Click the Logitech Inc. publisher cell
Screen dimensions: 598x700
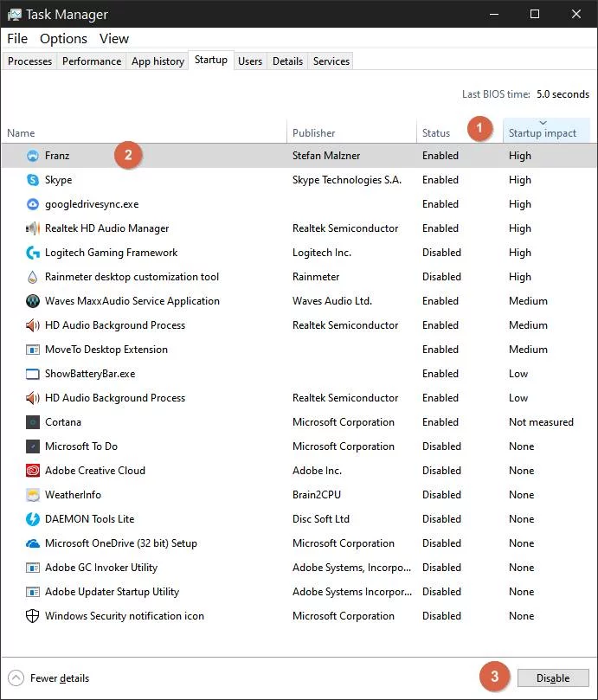tap(322, 253)
